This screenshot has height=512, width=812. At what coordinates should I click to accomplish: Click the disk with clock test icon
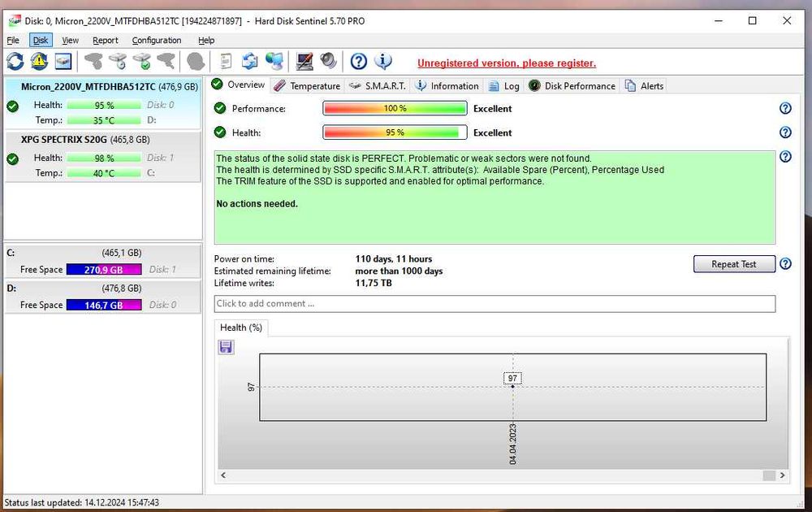(118, 62)
